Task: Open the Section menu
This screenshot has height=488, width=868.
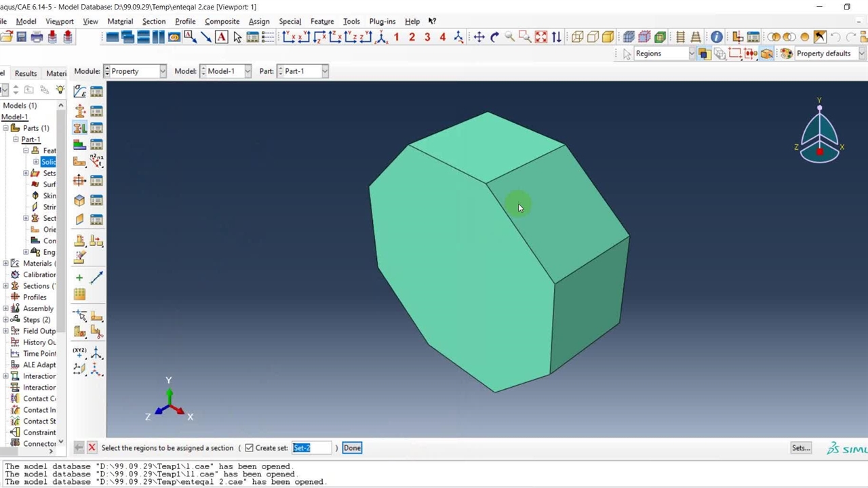Action: tap(153, 21)
